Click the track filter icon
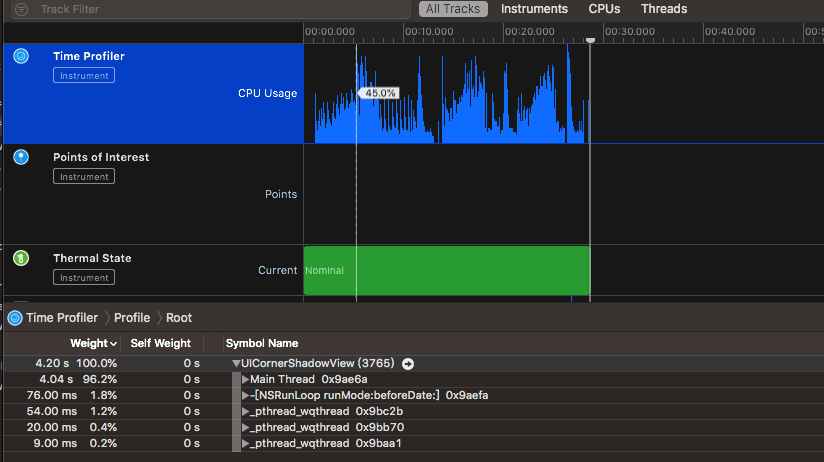The image size is (824, 462). 22,9
